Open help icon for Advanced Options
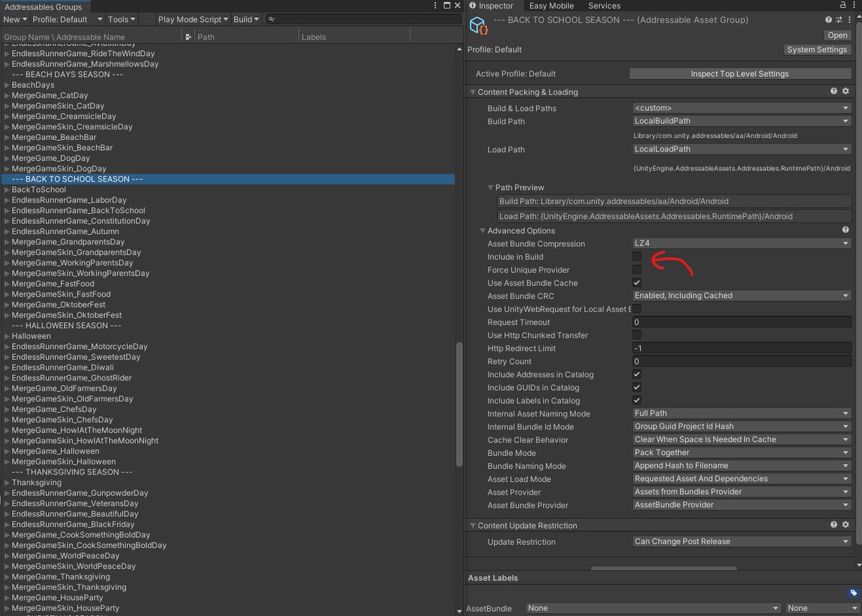This screenshot has width=862, height=616. coord(845,230)
